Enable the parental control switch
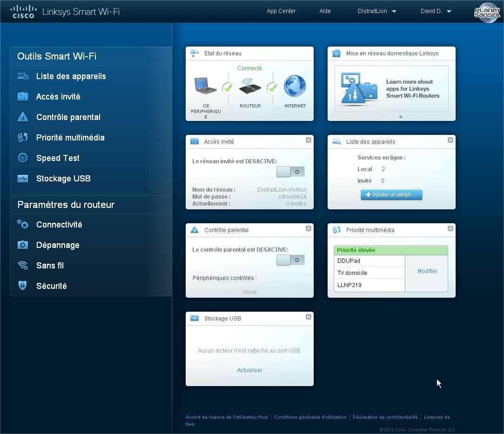The image size is (504, 434). (290, 260)
